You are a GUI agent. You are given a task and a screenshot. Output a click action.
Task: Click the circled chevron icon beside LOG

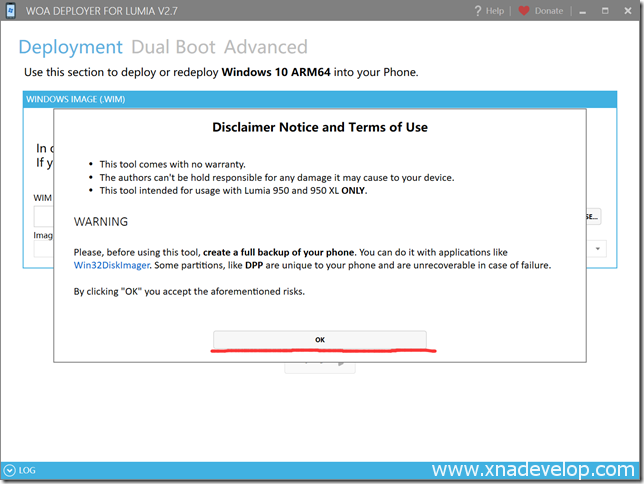[9, 469]
